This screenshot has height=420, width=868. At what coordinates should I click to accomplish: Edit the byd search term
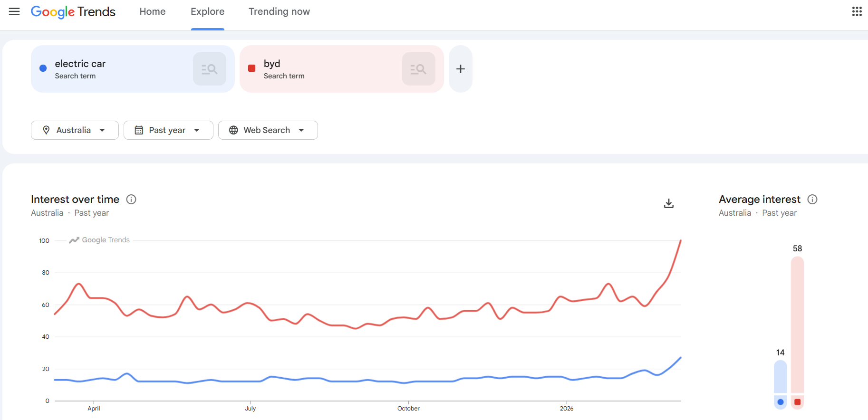pos(272,64)
